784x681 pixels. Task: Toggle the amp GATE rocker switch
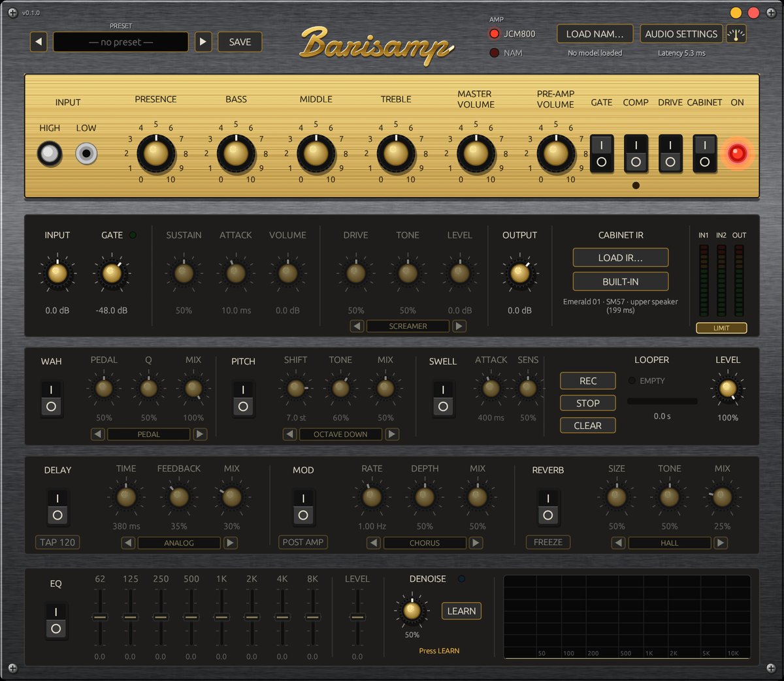coord(602,153)
